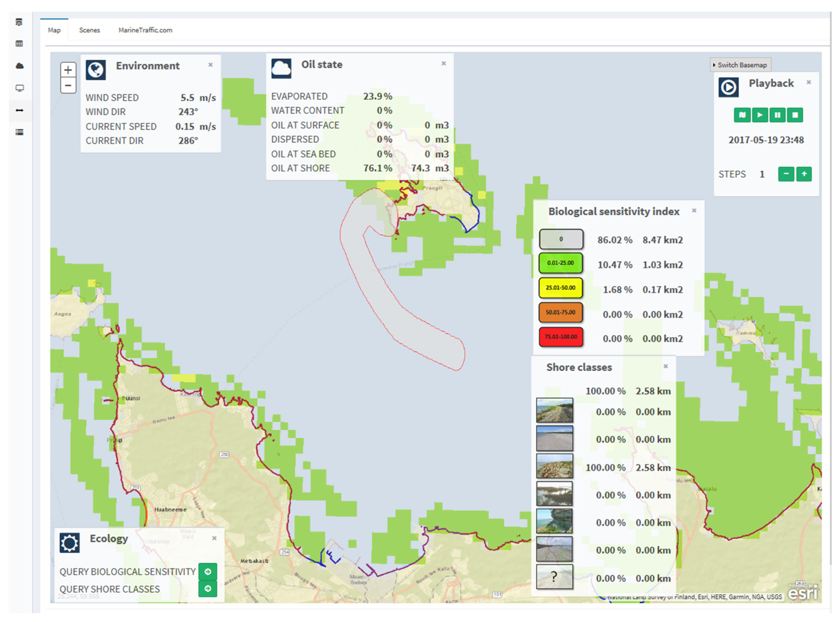Click the yellow 25.01-50.00 sensitivity swatch
840x622 pixels.
[x=561, y=288]
